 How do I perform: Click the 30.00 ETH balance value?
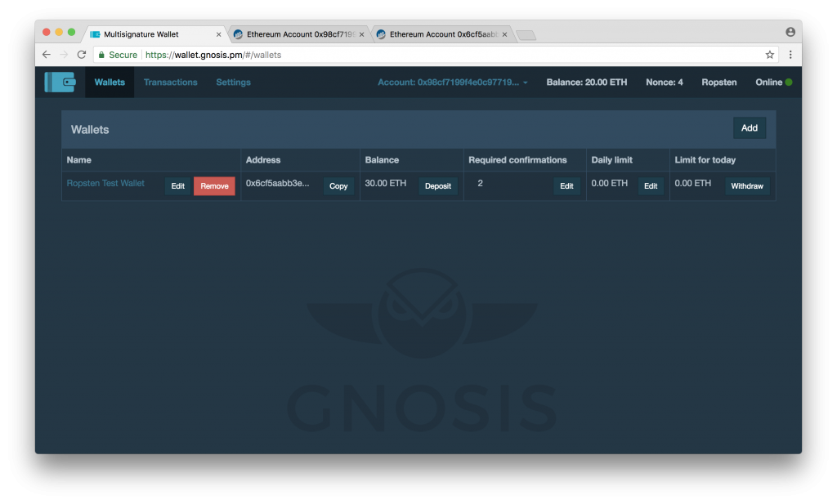pos(386,183)
